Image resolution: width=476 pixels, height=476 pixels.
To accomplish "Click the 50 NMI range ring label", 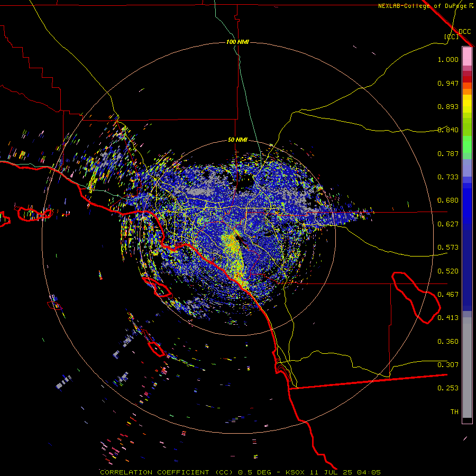I will coord(237,140).
